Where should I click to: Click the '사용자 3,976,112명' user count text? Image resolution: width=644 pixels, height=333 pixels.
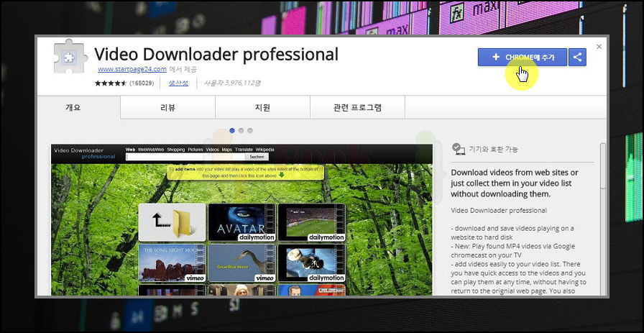232,83
